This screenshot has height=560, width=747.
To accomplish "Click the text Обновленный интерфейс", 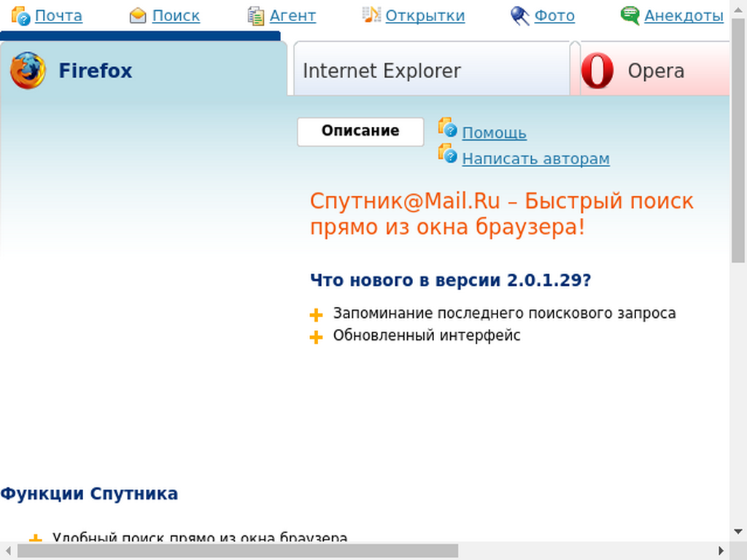I will pos(427,335).
